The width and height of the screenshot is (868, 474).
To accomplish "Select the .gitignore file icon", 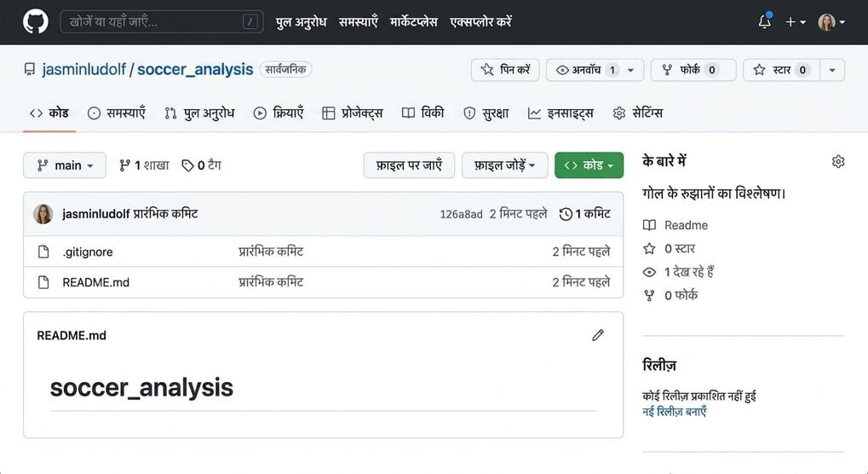I will pyautogui.click(x=43, y=252).
